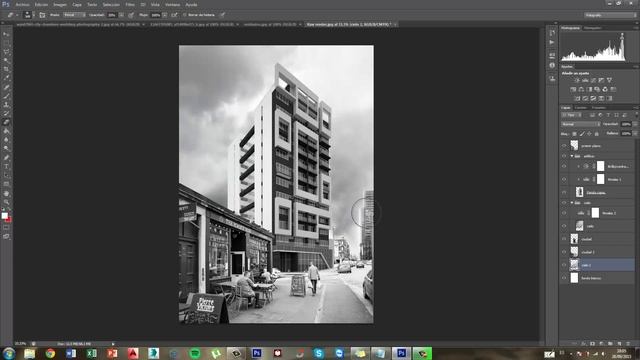Add a Levels adjustment from Ajustes panel

[585, 80]
